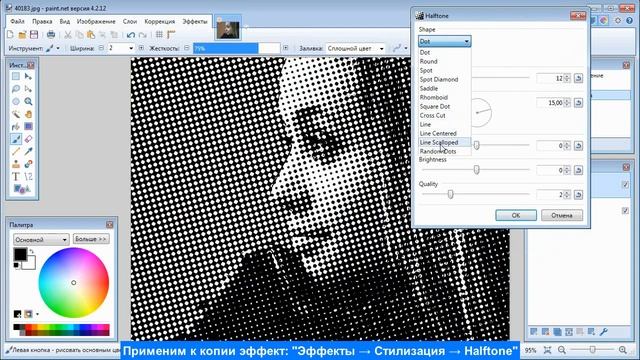Open the Эффекты menu

point(195,21)
